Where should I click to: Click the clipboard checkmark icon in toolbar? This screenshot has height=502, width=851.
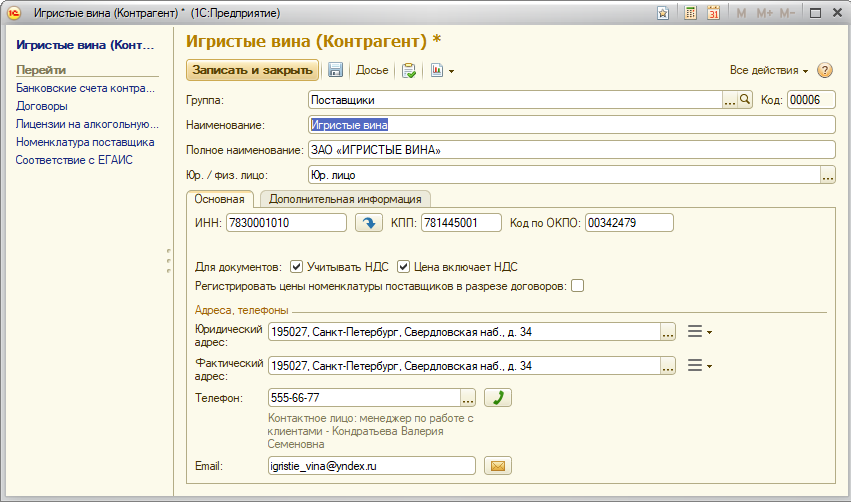click(409, 70)
